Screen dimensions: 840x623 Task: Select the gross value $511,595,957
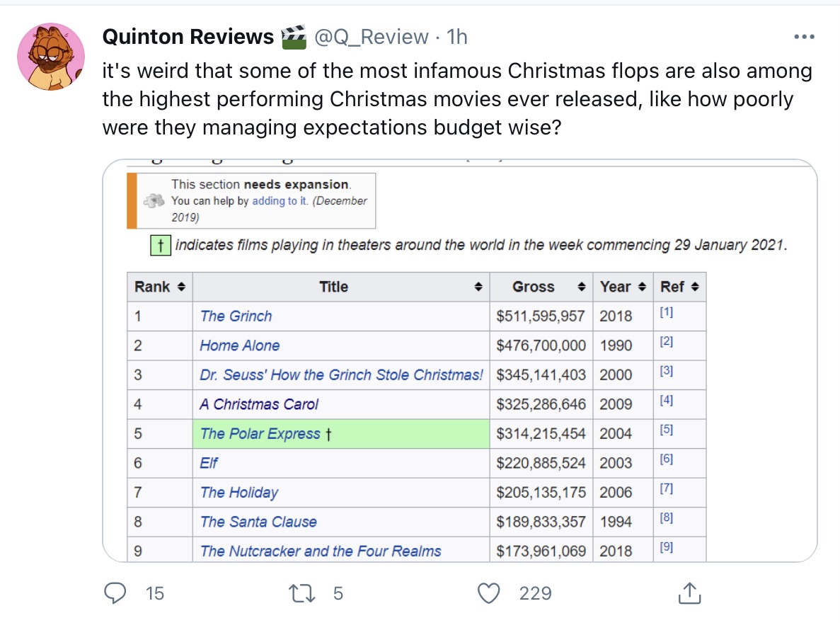[x=541, y=316]
